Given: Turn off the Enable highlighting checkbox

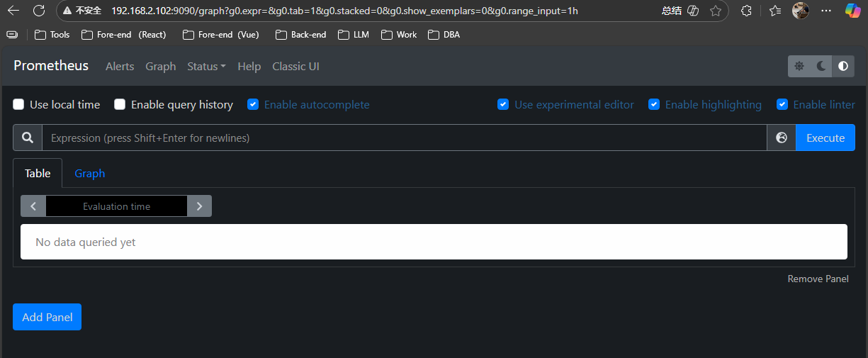Looking at the screenshot, I should (654, 104).
